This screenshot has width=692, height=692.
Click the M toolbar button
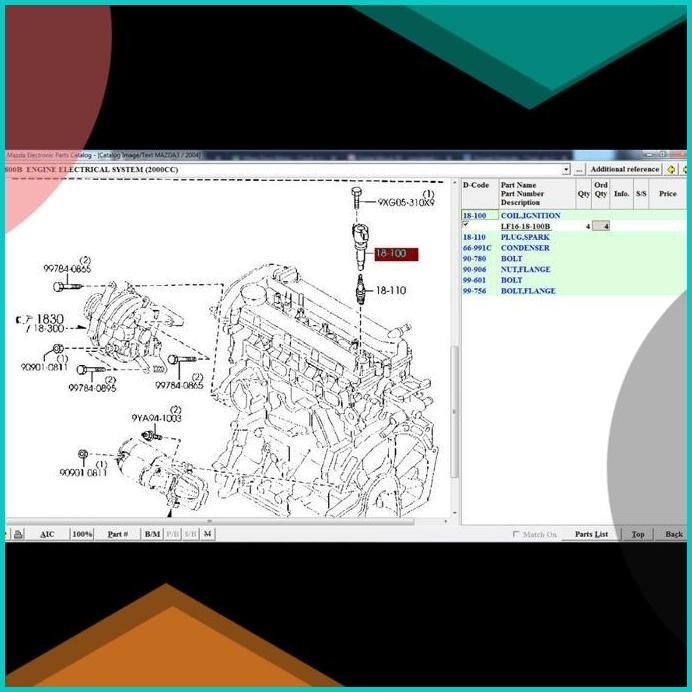point(207,534)
